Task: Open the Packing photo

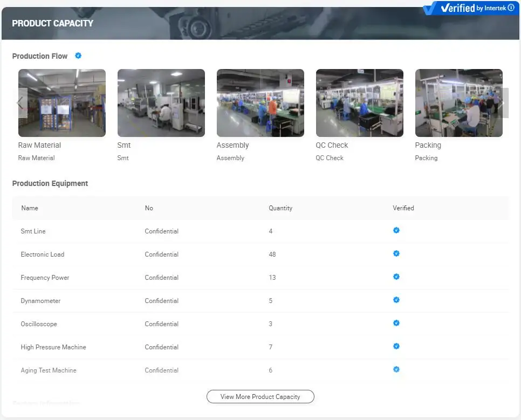Action: click(x=458, y=103)
